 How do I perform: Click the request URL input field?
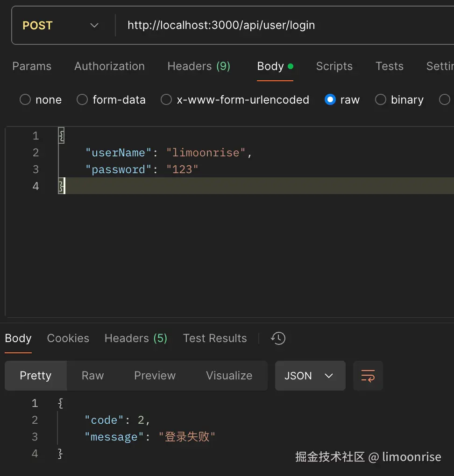[x=280, y=25]
